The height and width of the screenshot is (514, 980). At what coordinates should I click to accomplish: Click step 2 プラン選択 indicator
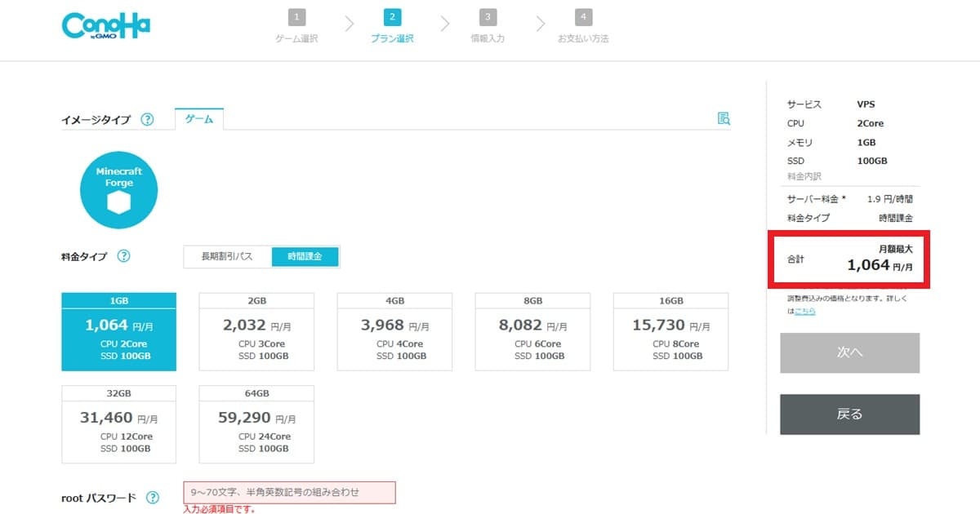coord(392,26)
